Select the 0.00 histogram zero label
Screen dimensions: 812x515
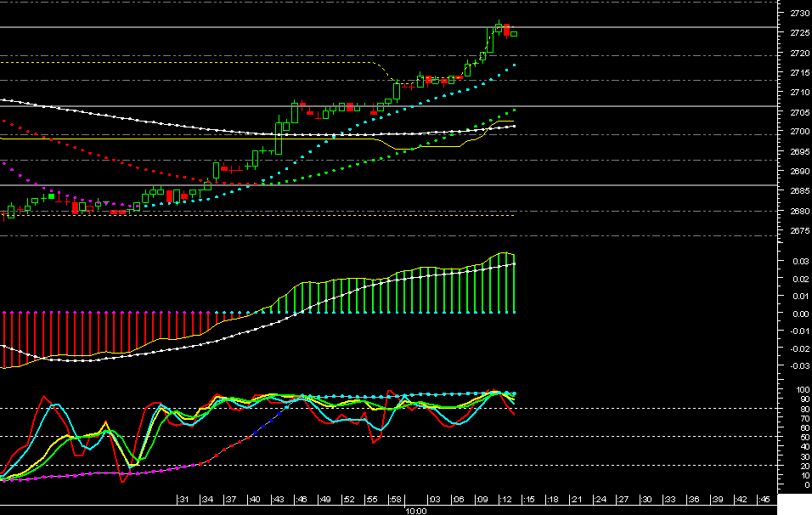point(802,314)
